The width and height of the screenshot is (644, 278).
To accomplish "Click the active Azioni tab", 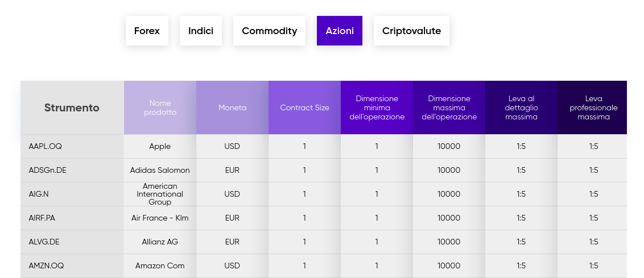I will pyautogui.click(x=340, y=31).
